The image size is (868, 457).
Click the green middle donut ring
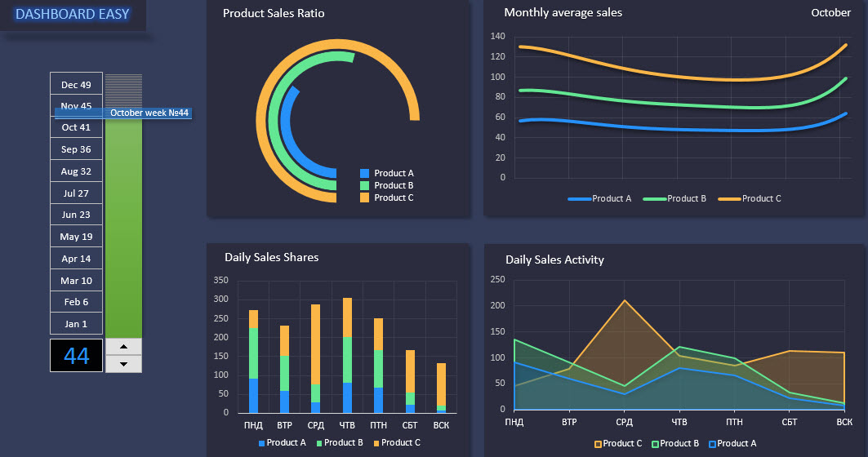point(274,121)
